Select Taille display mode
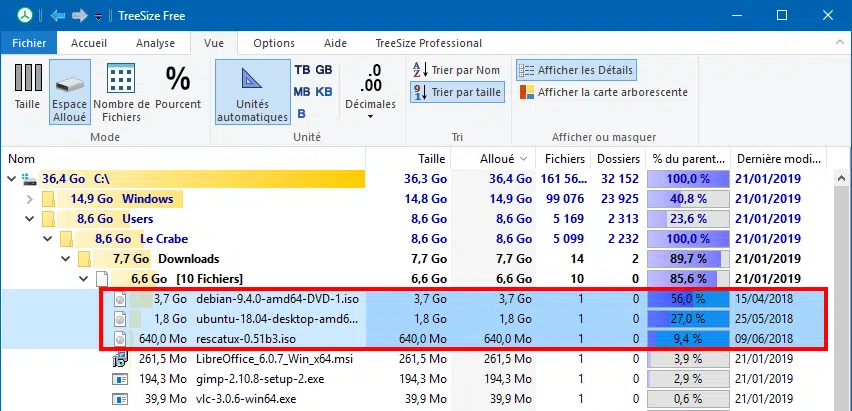The height and width of the screenshot is (411, 852). coord(27,87)
